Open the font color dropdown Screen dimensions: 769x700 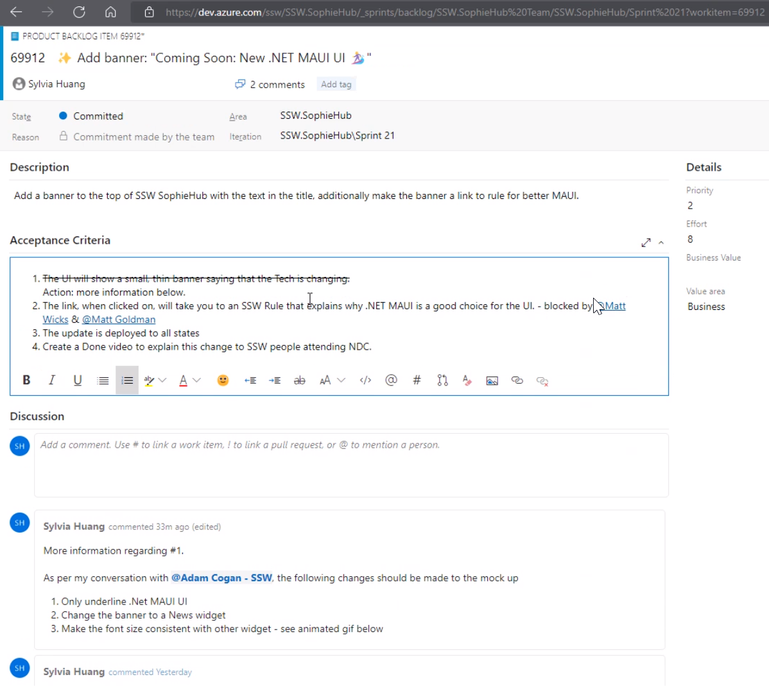pyautogui.click(x=197, y=380)
